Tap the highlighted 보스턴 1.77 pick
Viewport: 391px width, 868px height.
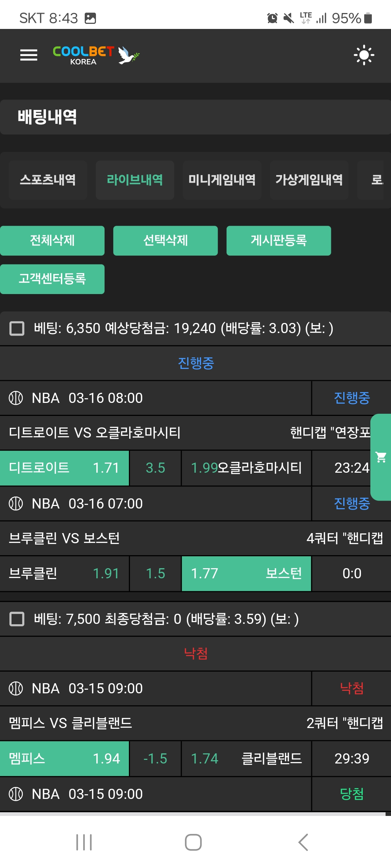[246, 573]
